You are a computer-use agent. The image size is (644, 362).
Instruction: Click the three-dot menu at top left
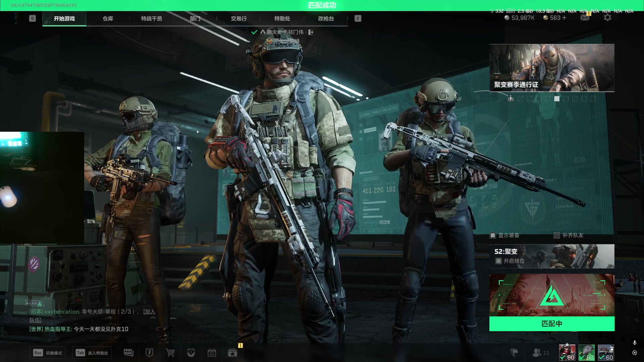[x=16, y=18]
